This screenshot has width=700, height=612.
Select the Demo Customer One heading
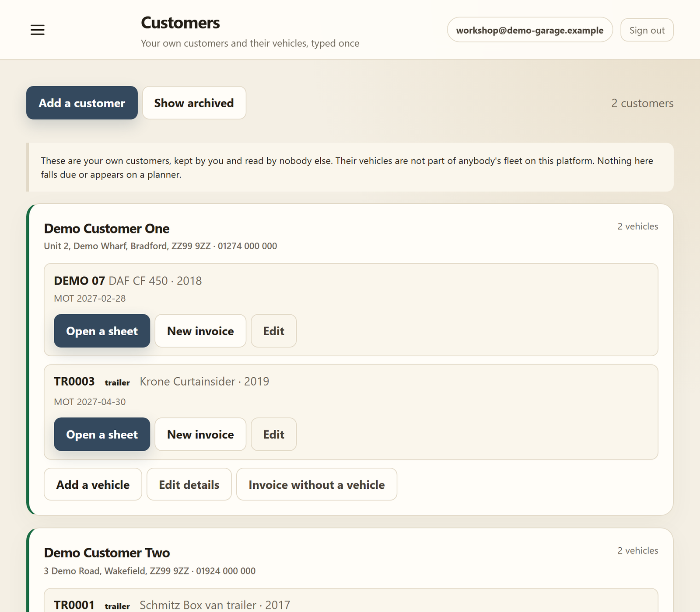(107, 229)
